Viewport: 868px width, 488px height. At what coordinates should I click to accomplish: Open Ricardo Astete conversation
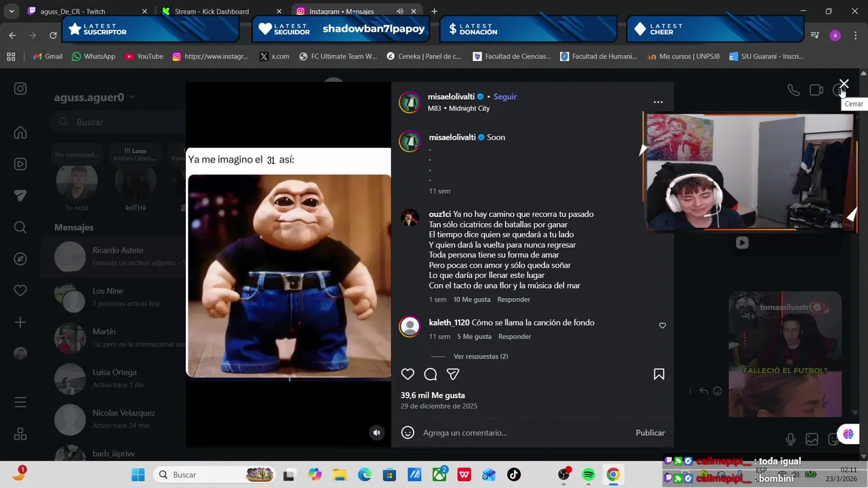pos(114,257)
